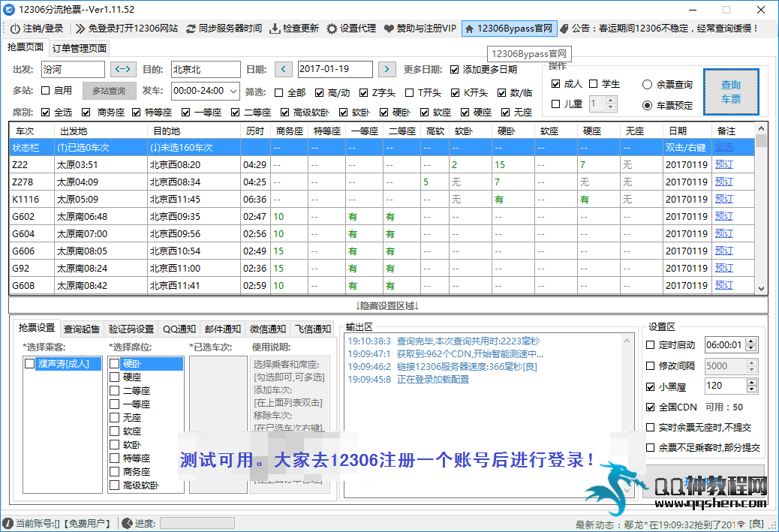The width and height of the screenshot is (779, 532).
Task: Click the double-arrow icon for 免登录打开12306网站
Action: [80, 29]
